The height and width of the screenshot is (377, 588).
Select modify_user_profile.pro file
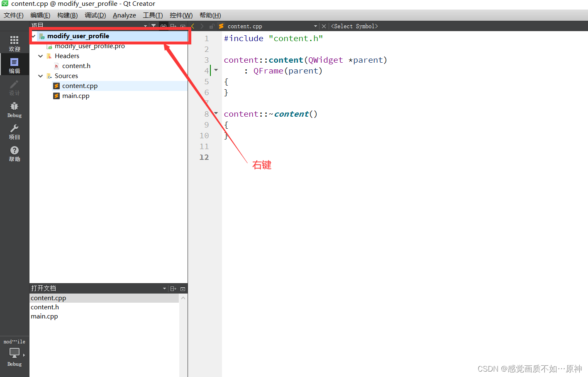pyautogui.click(x=90, y=46)
